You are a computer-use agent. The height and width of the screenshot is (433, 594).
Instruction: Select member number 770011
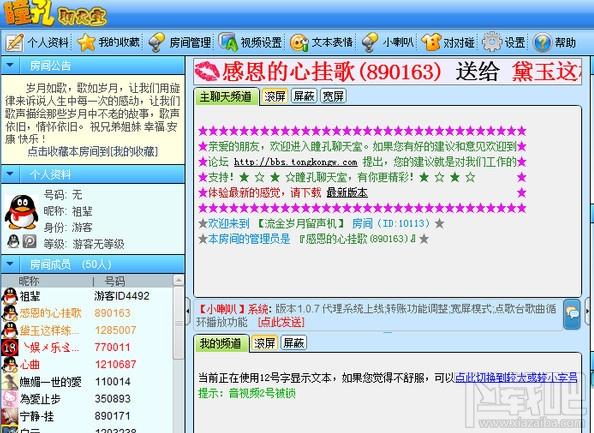pyautogui.click(x=113, y=347)
